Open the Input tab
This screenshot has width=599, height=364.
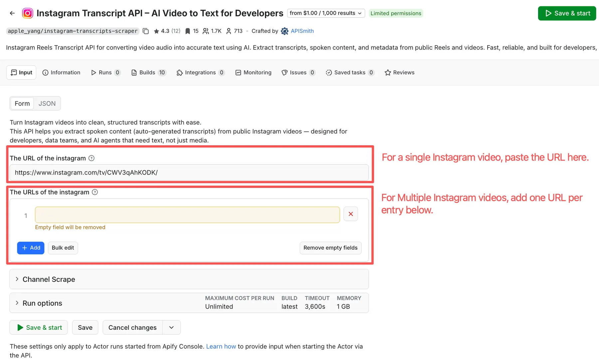click(21, 72)
